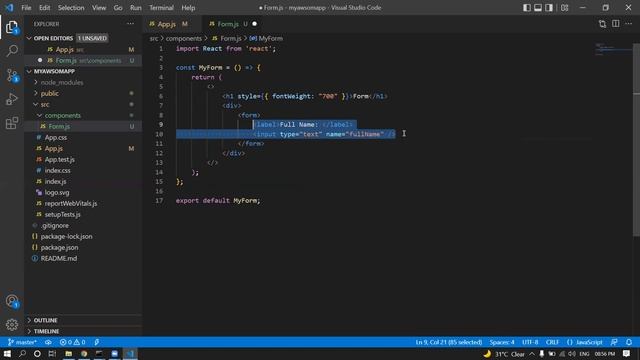The width and height of the screenshot is (640, 360).
Task: Open index.js in file tree
Action: tap(83, 182)
